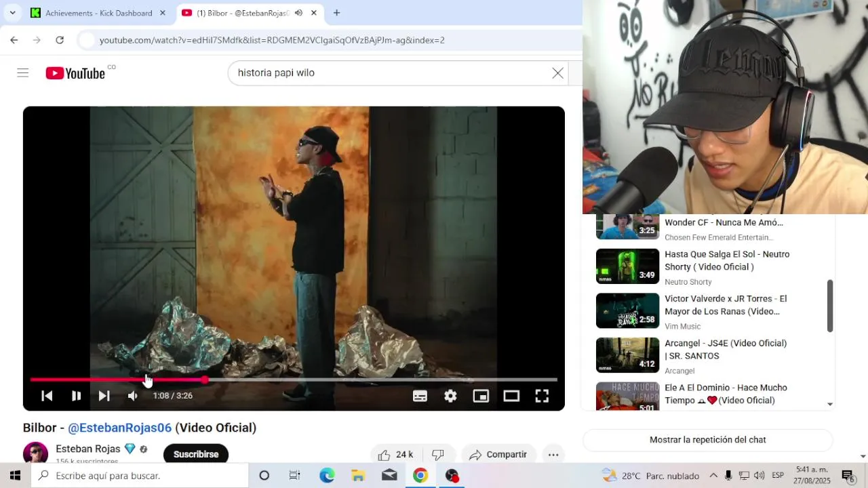868x488 pixels.
Task: Launch Microsoft Edge from the taskbar
Action: click(x=327, y=476)
